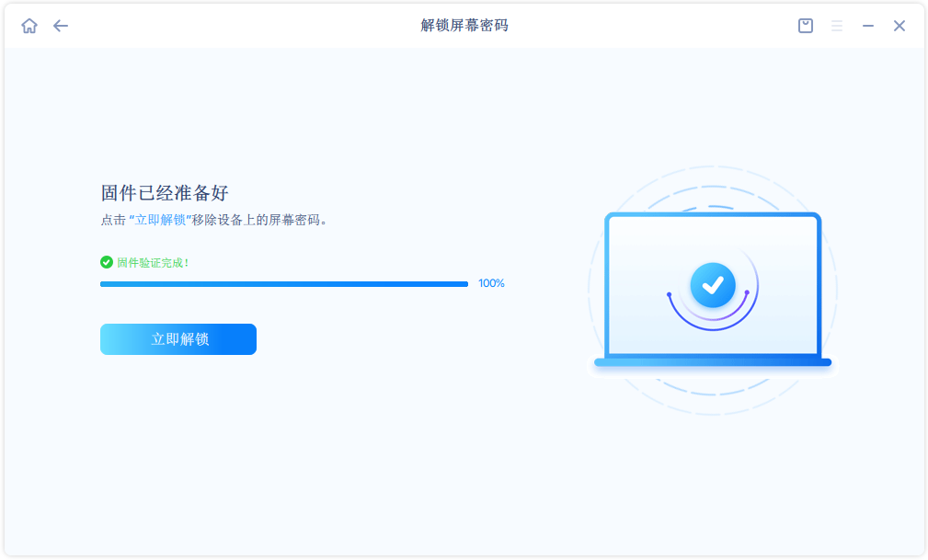
Task: Click the firmware verification progress bar
Action: click(283, 284)
